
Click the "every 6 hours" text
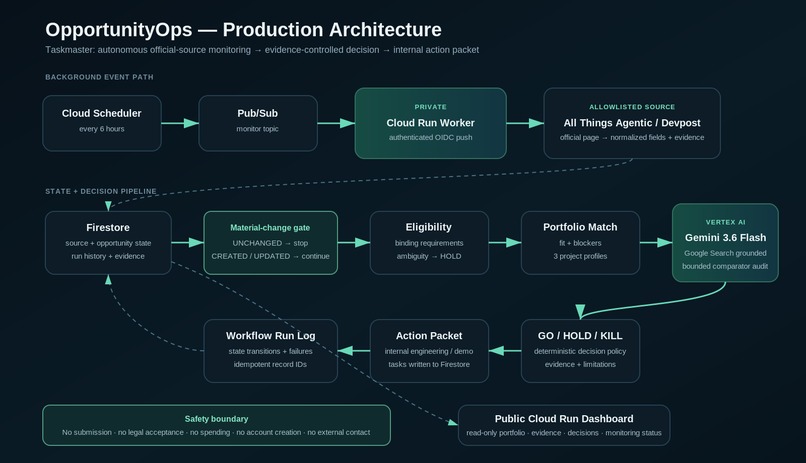102,129
